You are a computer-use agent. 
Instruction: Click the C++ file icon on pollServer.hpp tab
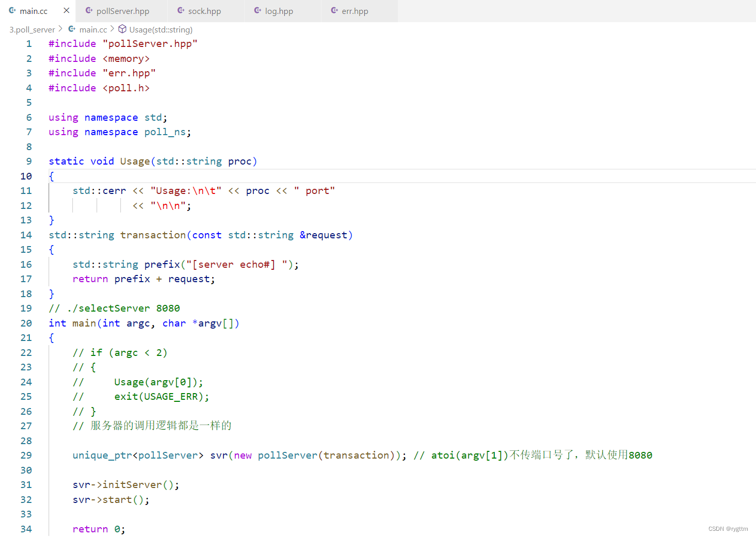coord(89,10)
